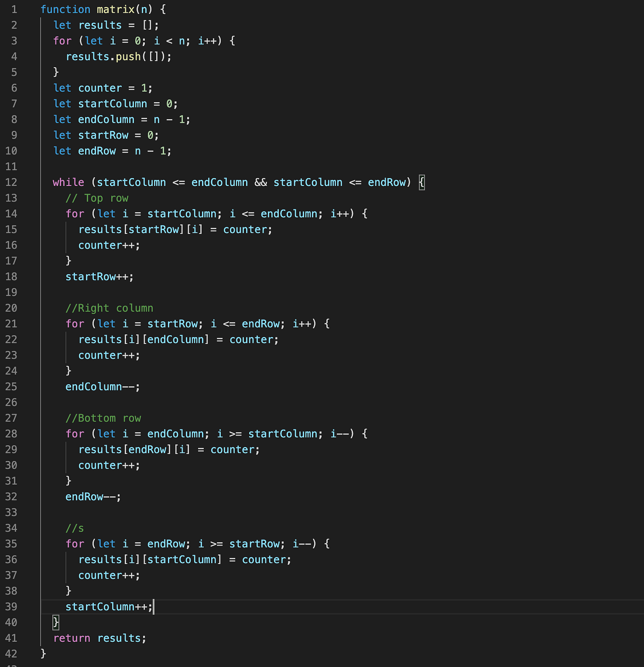
Task: Click endColumn-- statement on line 25
Action: pos(102,387)
